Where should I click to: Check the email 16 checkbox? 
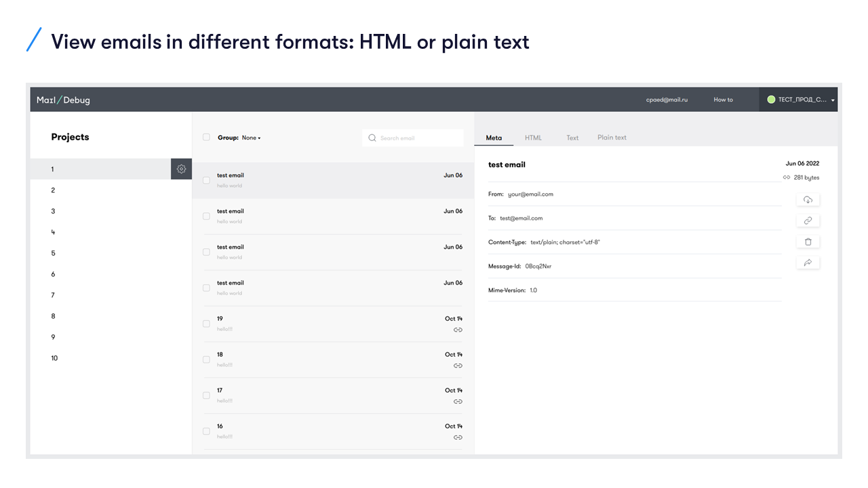pyautogui.click(x=206, y=431)
